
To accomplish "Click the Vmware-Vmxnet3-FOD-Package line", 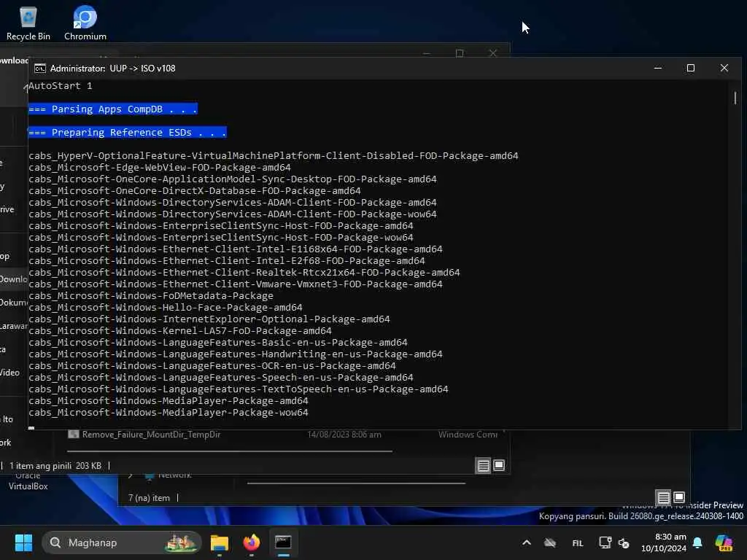I will [x=236, y=284].
